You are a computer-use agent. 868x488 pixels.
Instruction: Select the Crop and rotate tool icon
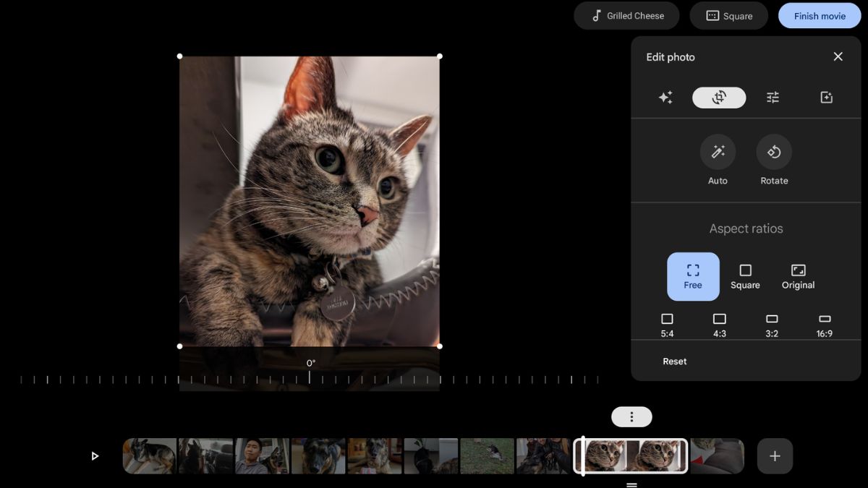point(718,97)
